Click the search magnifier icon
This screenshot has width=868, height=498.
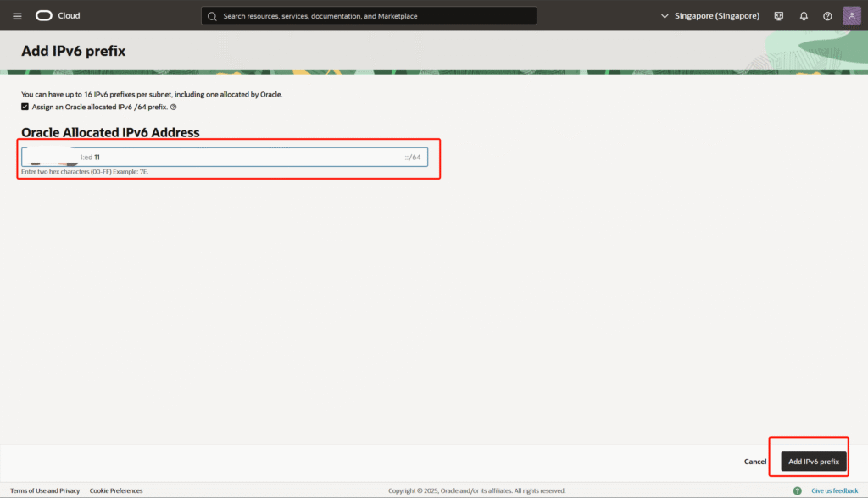tap(212, 16)
